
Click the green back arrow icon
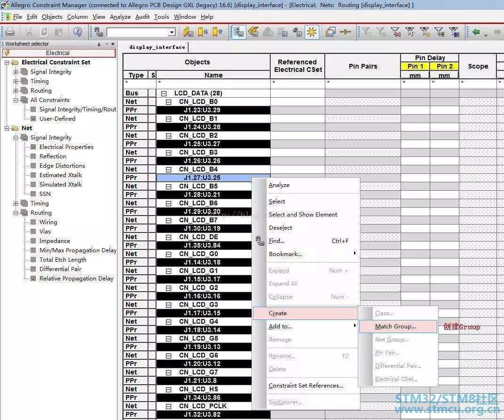tap(476, 32)
